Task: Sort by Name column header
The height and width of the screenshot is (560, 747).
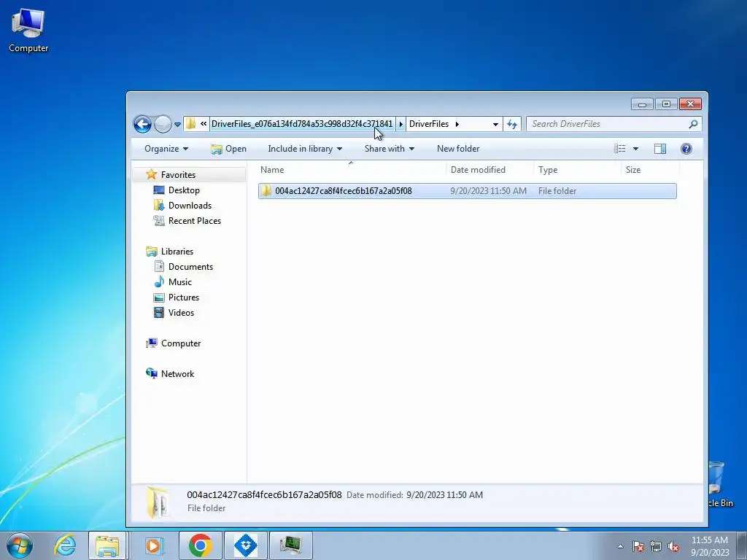Action: tap(351, 169)
